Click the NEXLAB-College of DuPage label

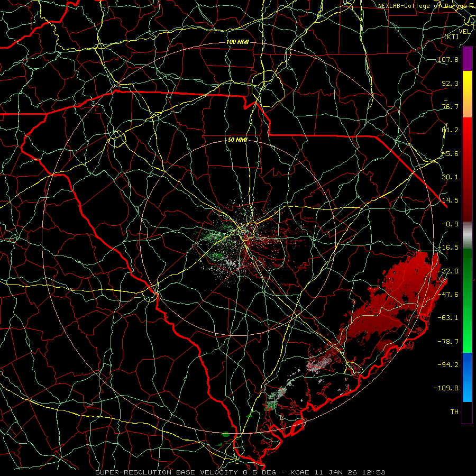click(427, 6)
